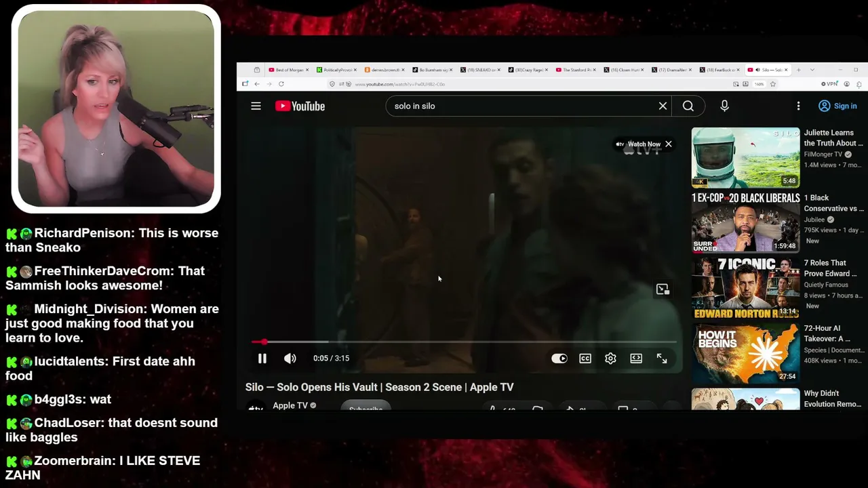
Task: Click the browser back arrow
Action: click(x=257, y=84)
